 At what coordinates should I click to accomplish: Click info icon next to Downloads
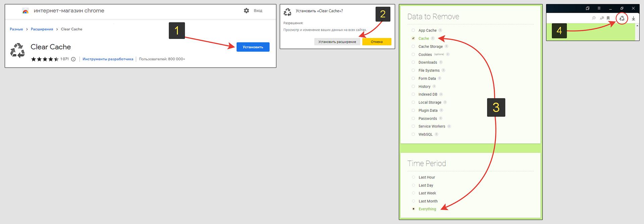(441, 62)
